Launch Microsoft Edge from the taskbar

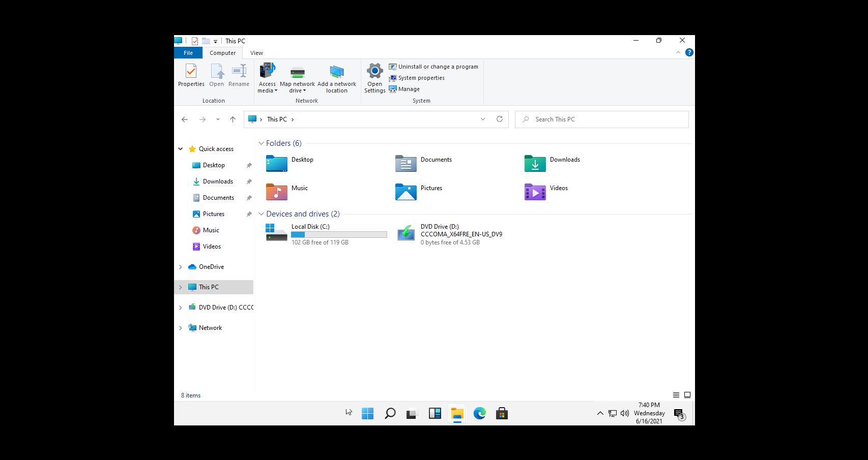[x=479, y=413]
